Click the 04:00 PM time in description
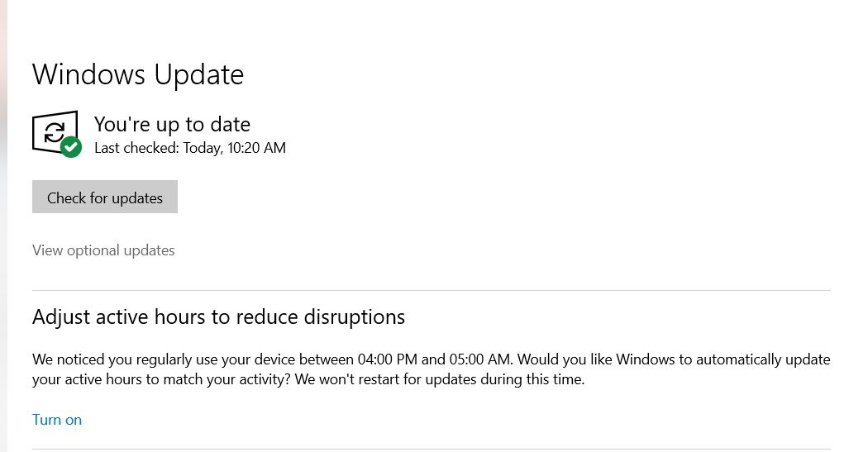Image resolution: width=868 pixels, height=452 pixels. (x=388, y=359)
